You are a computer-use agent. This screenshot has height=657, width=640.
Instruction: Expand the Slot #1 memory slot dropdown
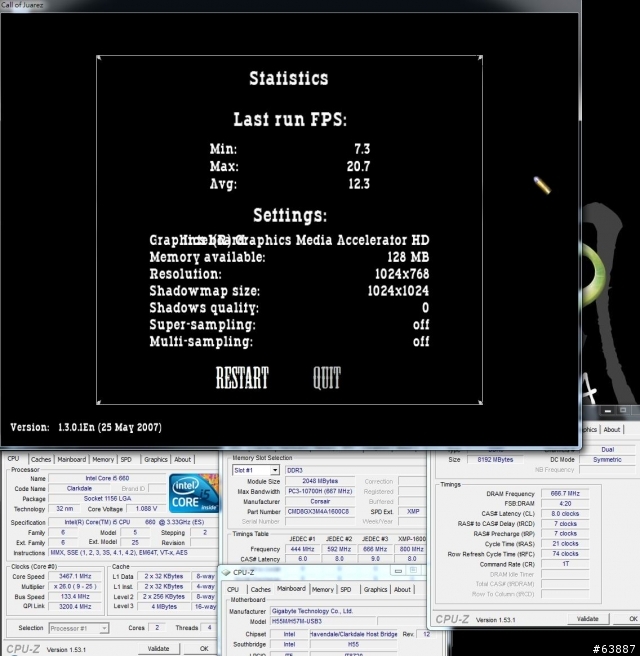[275, 470]
